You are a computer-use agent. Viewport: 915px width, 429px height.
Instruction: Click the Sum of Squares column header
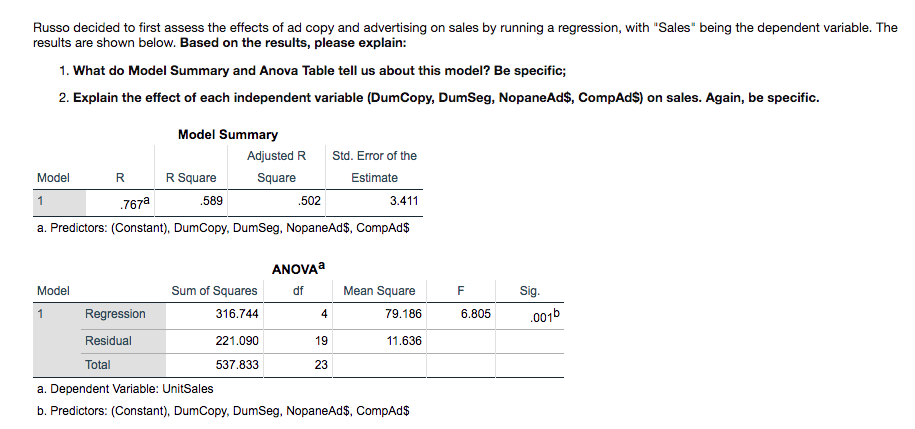214,291
